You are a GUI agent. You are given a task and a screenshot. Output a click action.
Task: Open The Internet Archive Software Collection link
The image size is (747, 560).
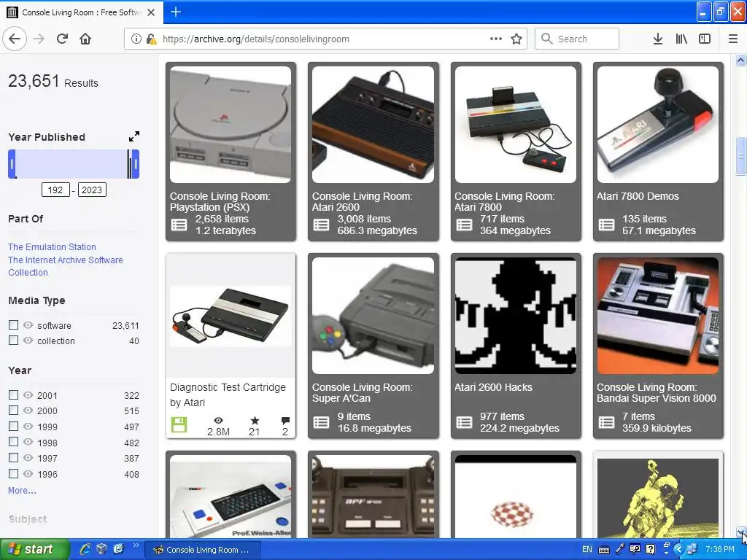click(x=65, y=266)
